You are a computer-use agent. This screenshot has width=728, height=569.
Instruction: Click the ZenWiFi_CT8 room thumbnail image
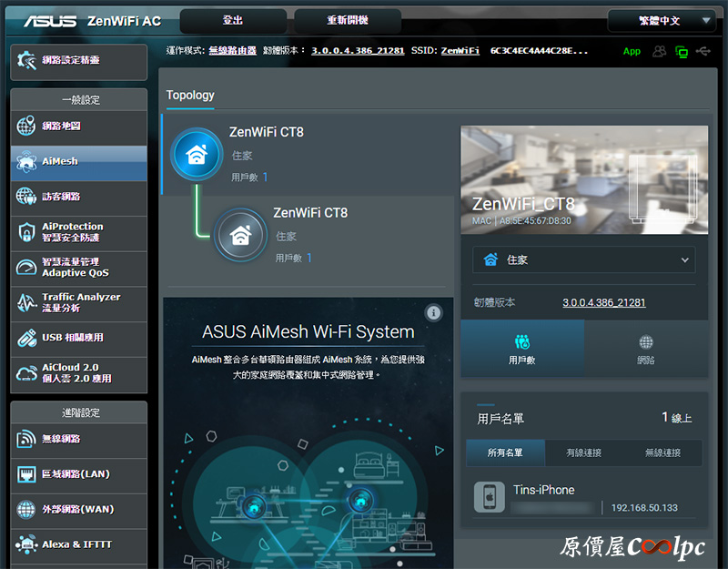click(584, 179)
